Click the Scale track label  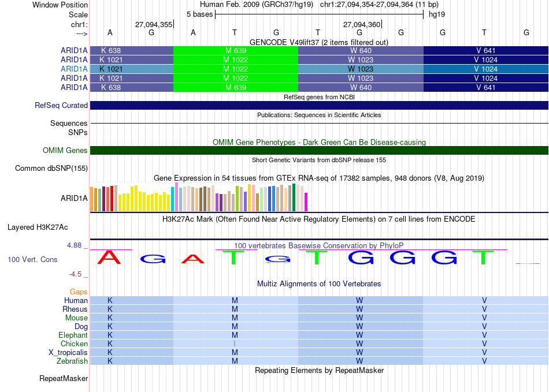(x=78, y=14)
